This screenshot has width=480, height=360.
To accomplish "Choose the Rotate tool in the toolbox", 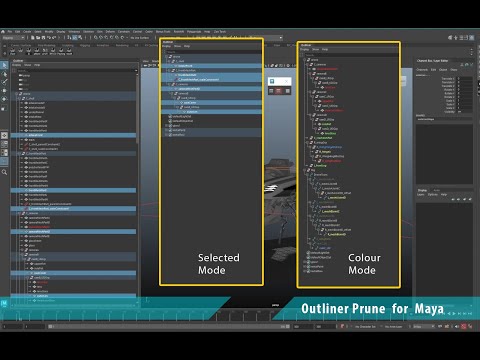I will click(x=4, y=99).
